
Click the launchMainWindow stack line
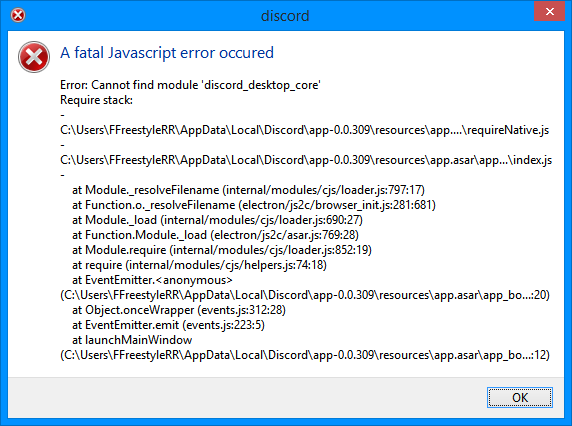(132, 340)
